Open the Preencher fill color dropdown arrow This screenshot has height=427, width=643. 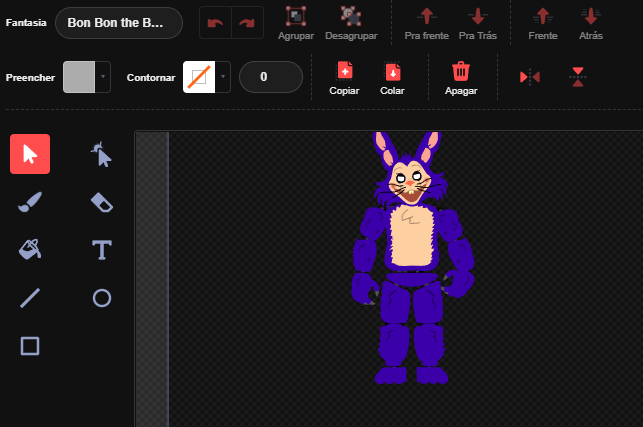[103, 77]
